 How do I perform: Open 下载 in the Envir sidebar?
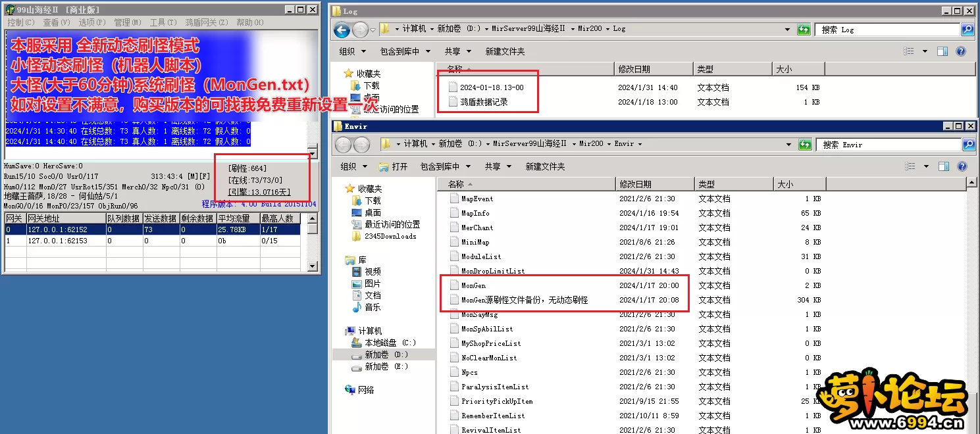tap(373, 201)
